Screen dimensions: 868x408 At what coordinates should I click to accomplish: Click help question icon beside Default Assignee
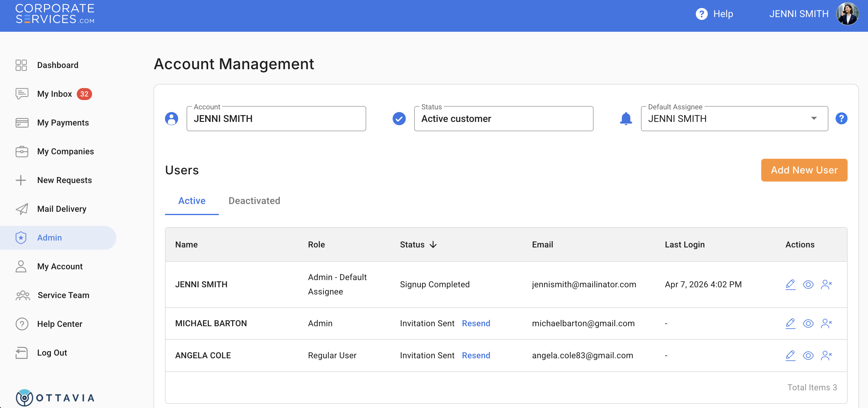pyautogui.click(x=841, y=119)
